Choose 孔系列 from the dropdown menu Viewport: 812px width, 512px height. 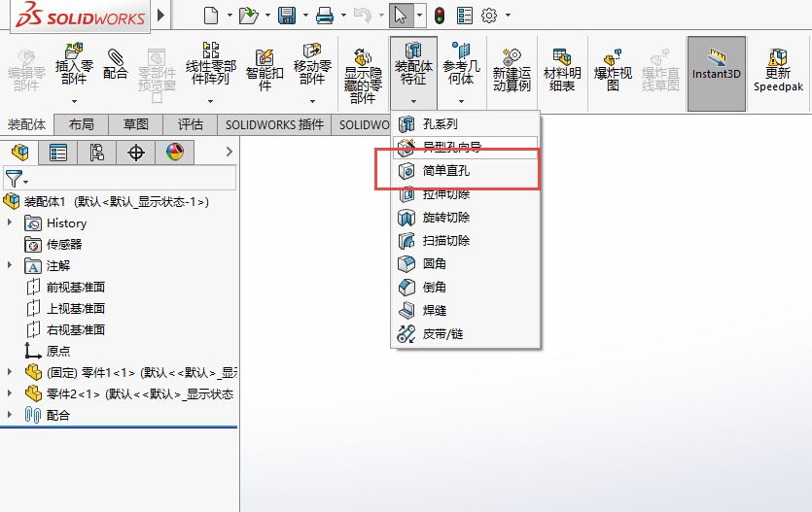tap(466, 124)
